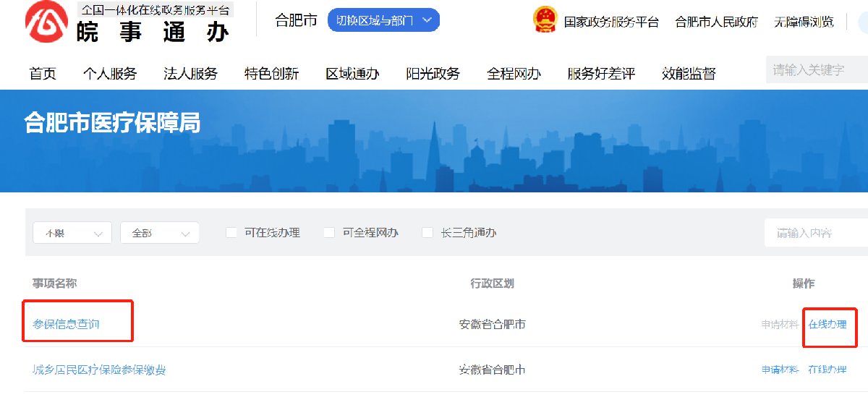Visit the 国家政务服务平台 link
The width and height of the screenshot is (868, 405).
pos(611,22)
